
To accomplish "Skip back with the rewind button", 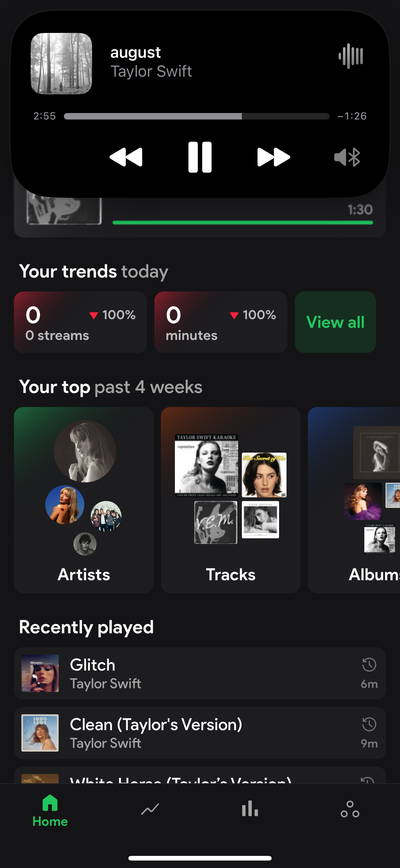I will click(x=126, y=157).
